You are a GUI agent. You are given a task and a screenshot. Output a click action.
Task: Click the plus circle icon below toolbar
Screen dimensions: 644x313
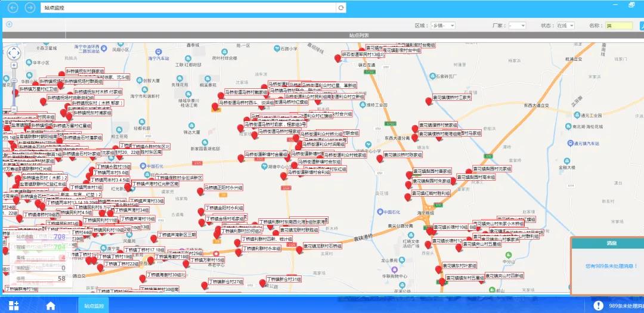[9, 24]
